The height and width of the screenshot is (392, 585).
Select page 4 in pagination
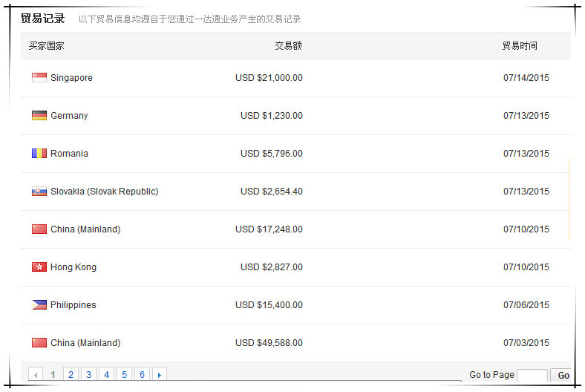click(x=106, y=375)
